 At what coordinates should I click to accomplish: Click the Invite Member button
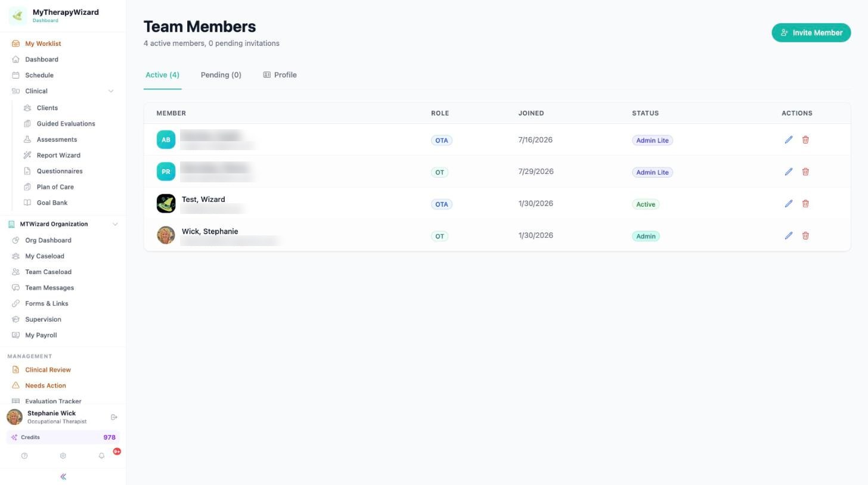tap(811, 33)
